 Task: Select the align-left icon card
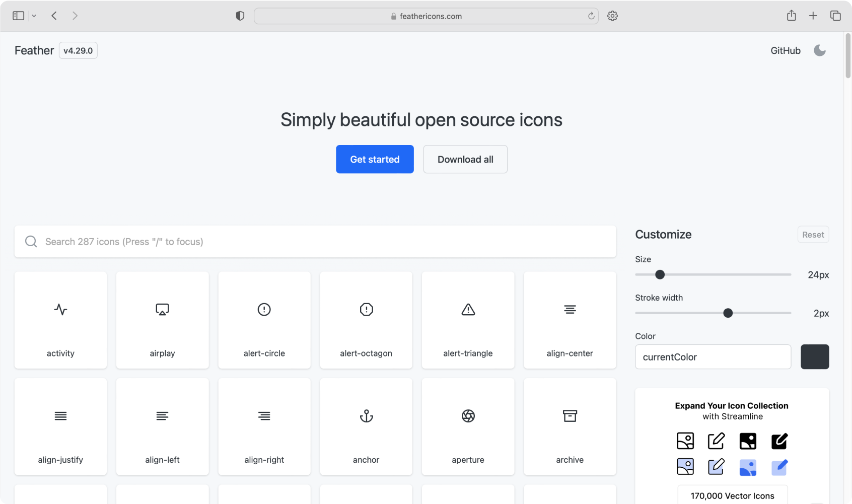162,426
